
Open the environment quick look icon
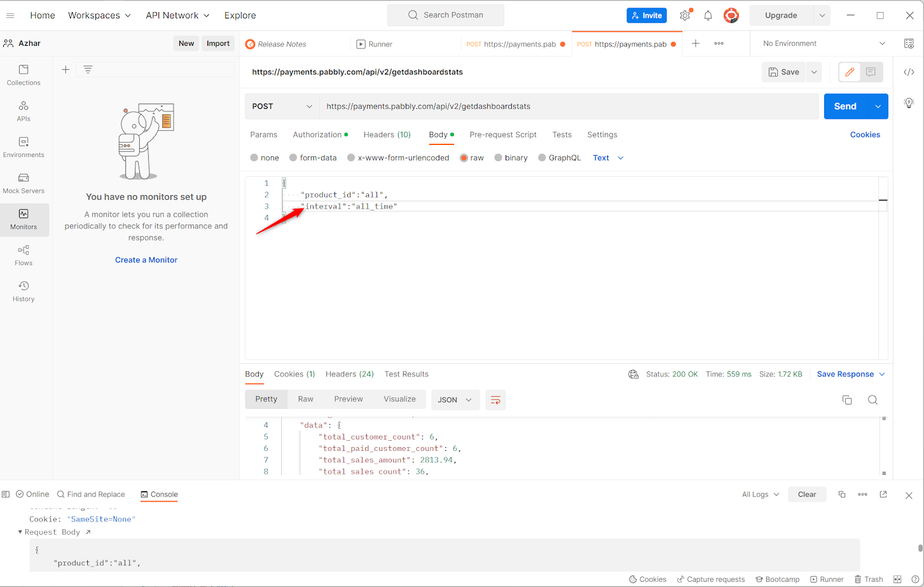(x=909, y=43)
